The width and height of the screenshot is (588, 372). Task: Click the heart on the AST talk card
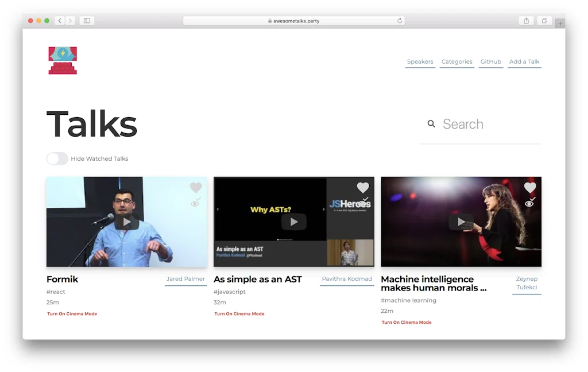click(362, 187)
